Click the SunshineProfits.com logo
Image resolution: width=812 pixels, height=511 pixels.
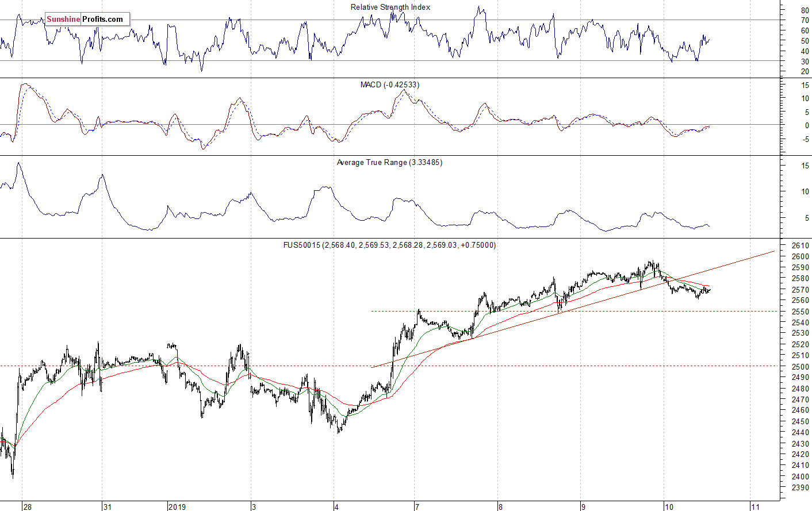point(87,19)
